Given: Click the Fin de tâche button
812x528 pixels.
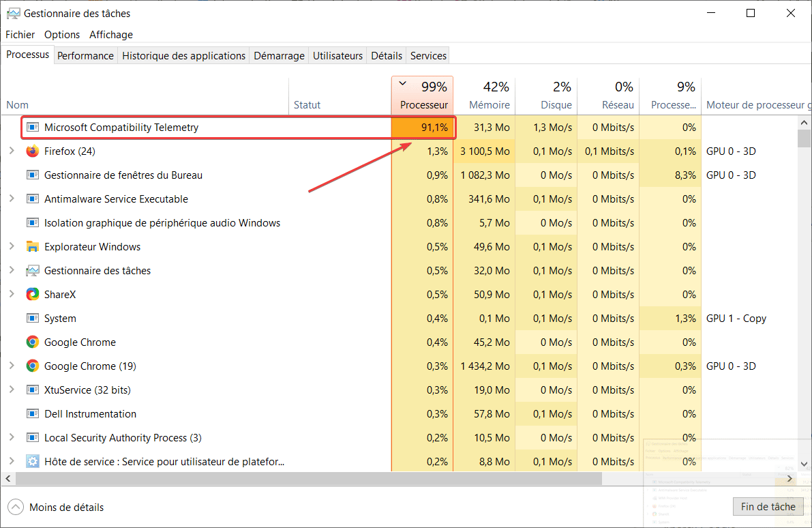Looking at the screenshot, I should click(x=768, y=506).
